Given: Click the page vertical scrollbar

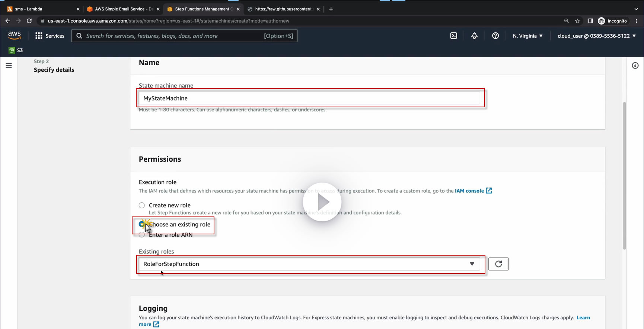Looking at the screenshot, I should coord(624,175).
